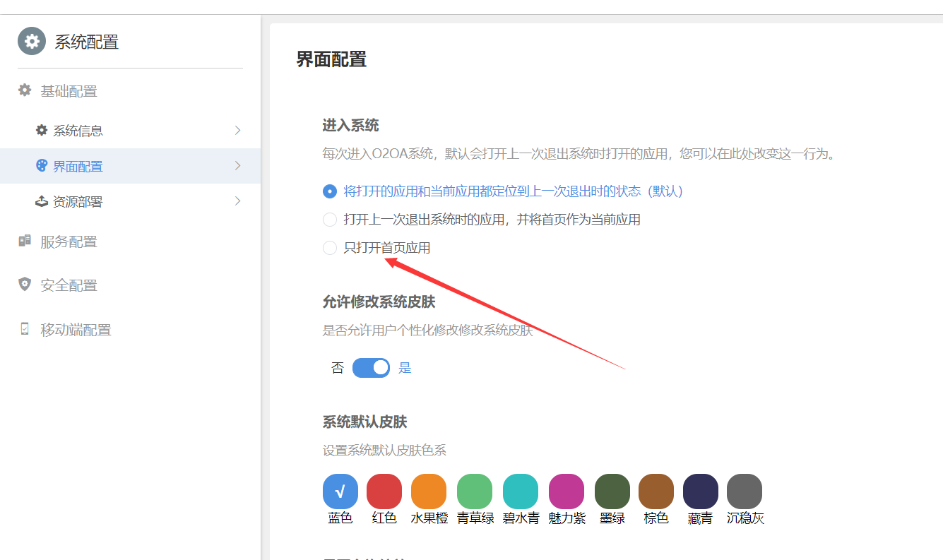Viewport: 943px width, 560px height.
Task: Open the 安全配置 menu section
Action: 69,285
